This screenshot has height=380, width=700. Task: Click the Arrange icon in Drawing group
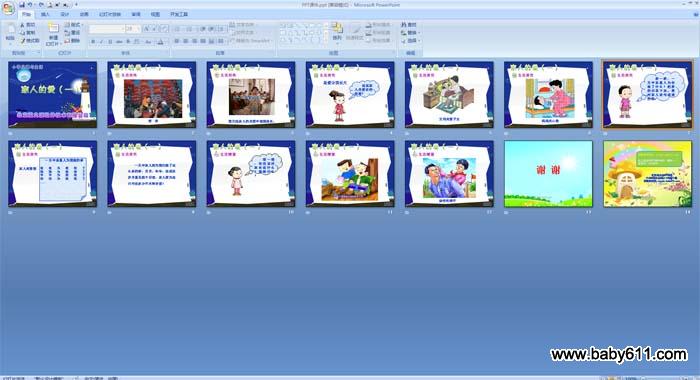pyautogui.click(x=337, y=29)
